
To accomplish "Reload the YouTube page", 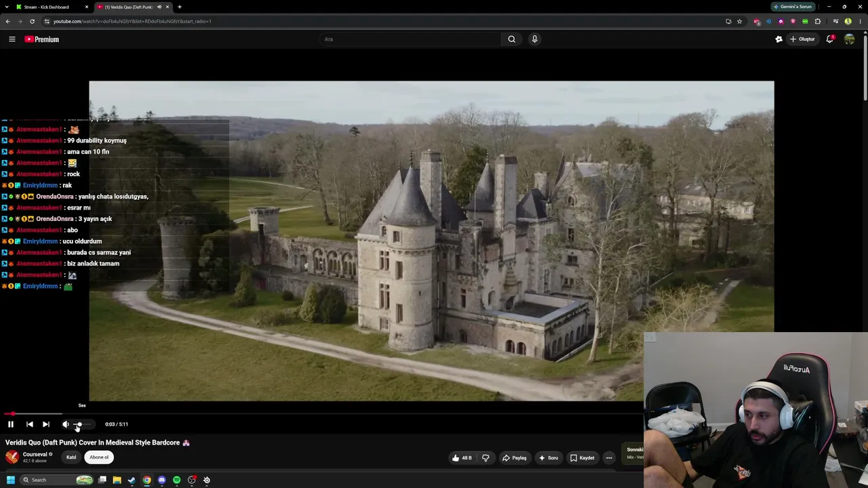I will tap(32, 21).
